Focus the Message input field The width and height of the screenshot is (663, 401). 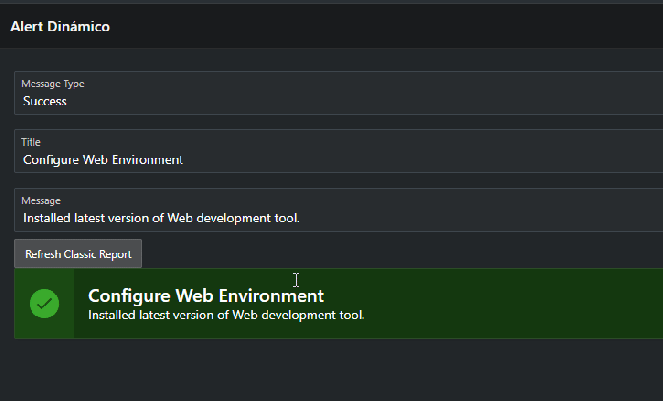coord(338,217)
